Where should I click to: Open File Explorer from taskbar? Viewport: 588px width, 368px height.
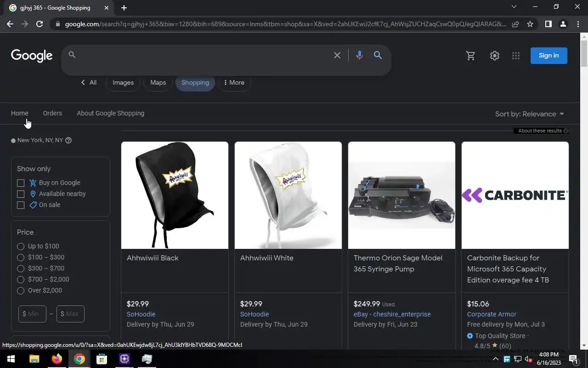[x=34, y=359]
